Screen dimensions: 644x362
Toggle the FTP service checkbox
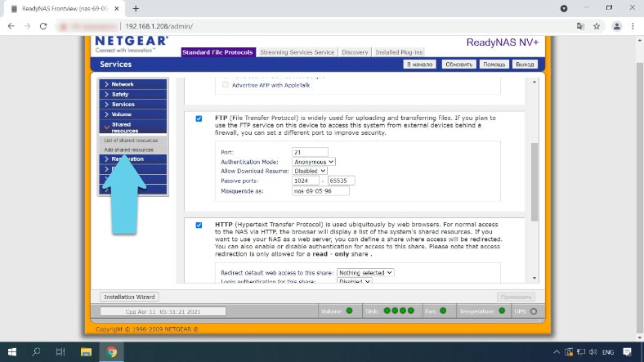[199, 118]
